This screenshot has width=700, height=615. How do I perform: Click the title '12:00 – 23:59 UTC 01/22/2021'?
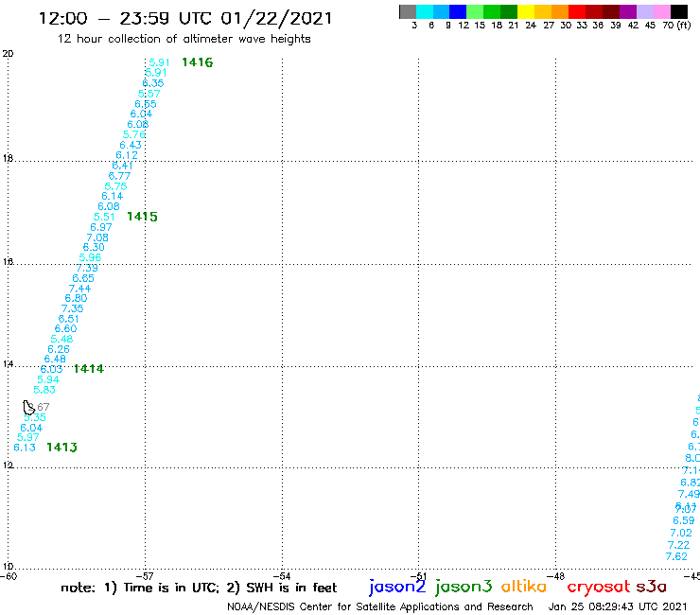185,19
